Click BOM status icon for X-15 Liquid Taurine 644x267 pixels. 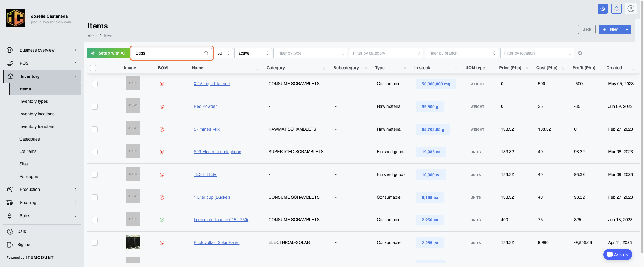pos(162,84)
